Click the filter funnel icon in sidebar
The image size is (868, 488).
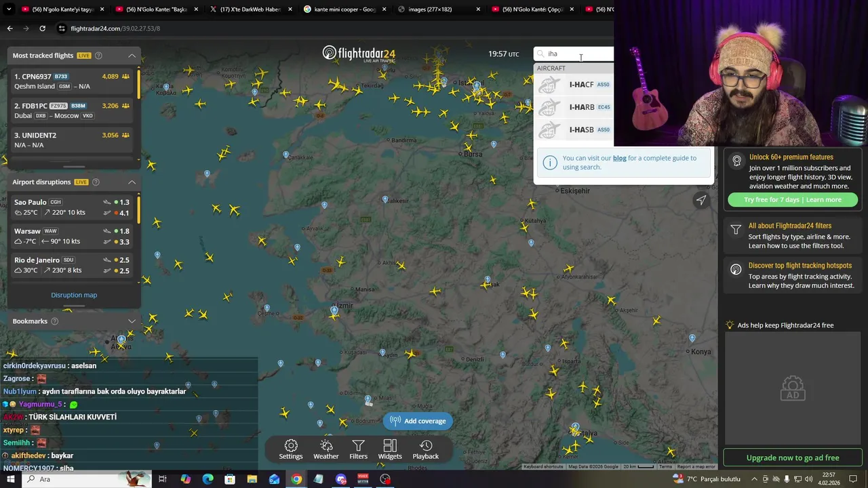coord(736,230)
